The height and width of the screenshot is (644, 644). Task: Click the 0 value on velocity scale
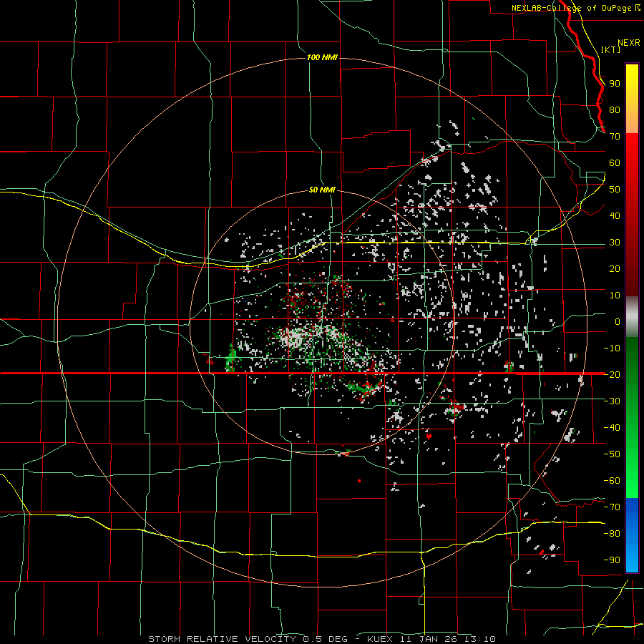pyautogui.click(x=618, y=321)
